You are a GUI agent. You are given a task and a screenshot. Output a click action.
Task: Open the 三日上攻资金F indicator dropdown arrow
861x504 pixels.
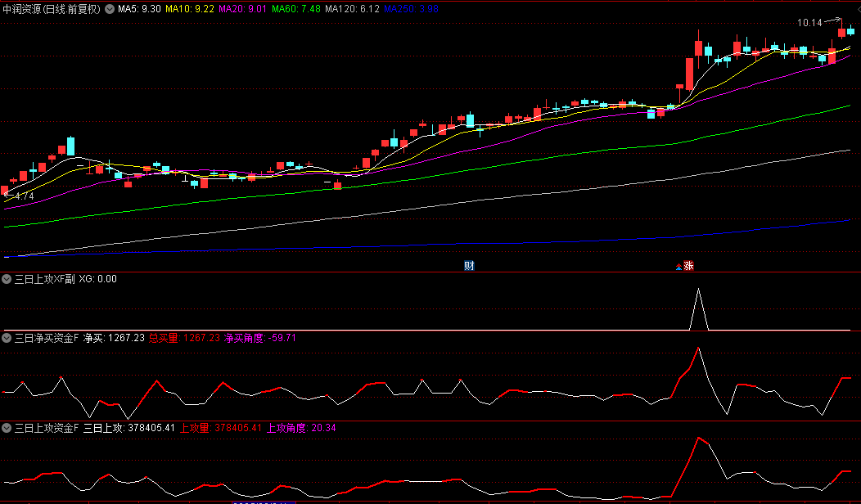(x=7, y=428)
